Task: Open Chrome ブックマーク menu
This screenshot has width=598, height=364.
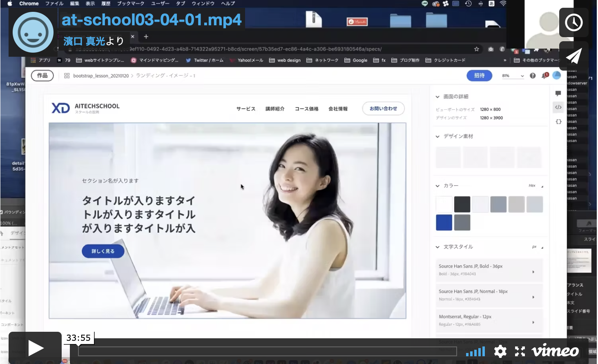Action: (131, 3)
